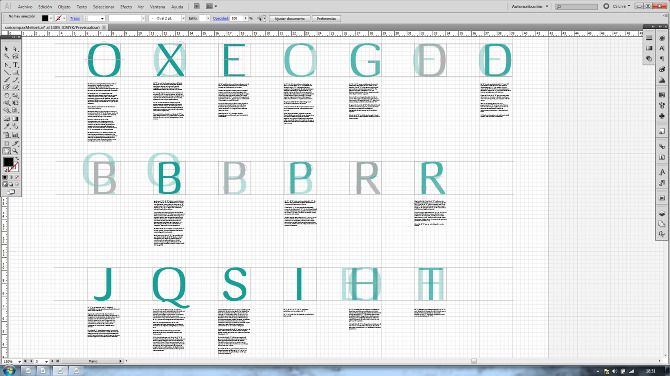670x376 pixels.
Task: Select the Blend tool
Action: pyautogui.click(x=15, y=127)
